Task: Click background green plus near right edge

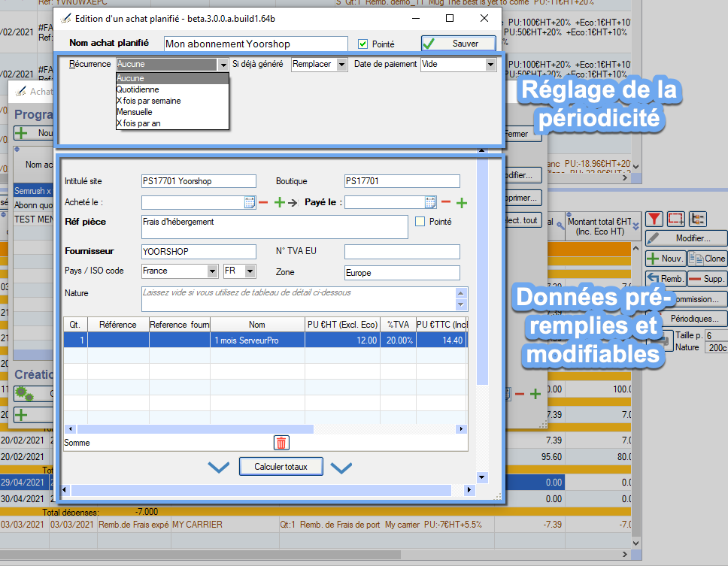Action: coord(535,394)
